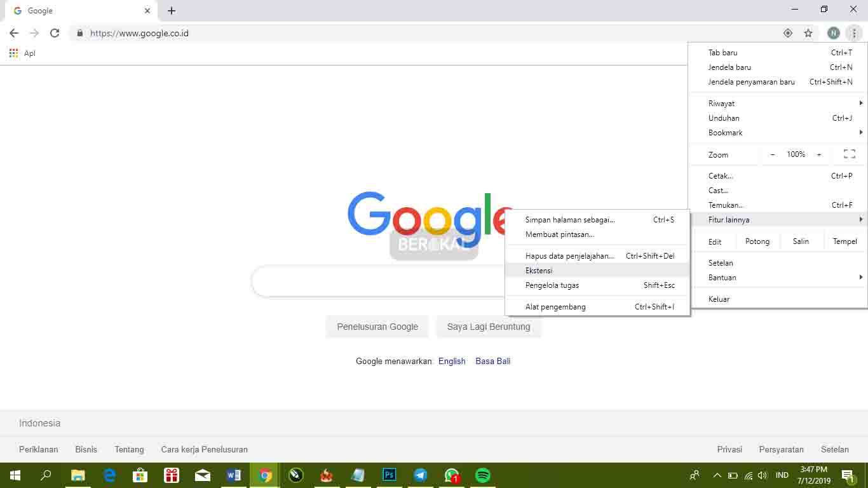The height and width of the screenshot is (488, 868).
Task: Open taskbar search magnifier
Action: 46,475
